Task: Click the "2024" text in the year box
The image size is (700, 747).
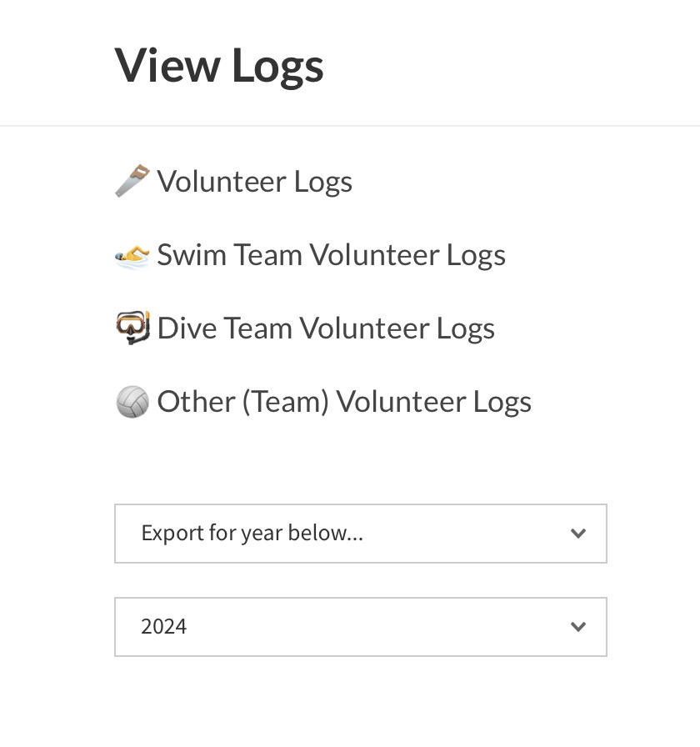Action: [164, 627]
